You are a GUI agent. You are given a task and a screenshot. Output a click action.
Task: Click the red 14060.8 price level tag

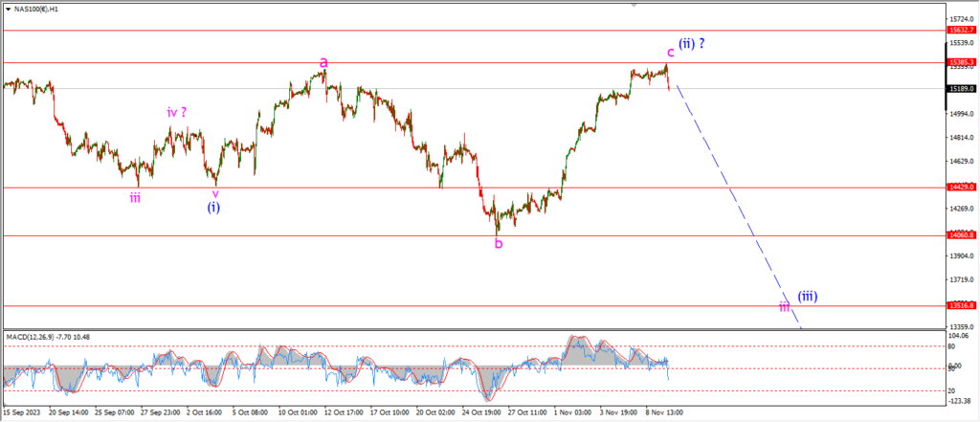click(960, 235)
